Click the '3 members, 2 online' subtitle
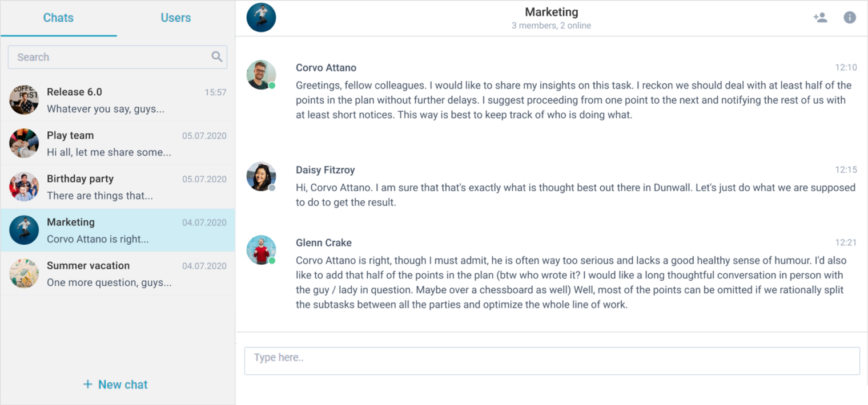The height and width of the screenshot is (405, 868). [x=551, y=26]
